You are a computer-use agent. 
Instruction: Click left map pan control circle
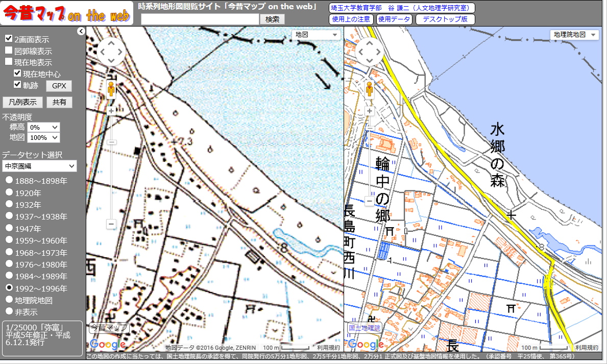111,52
